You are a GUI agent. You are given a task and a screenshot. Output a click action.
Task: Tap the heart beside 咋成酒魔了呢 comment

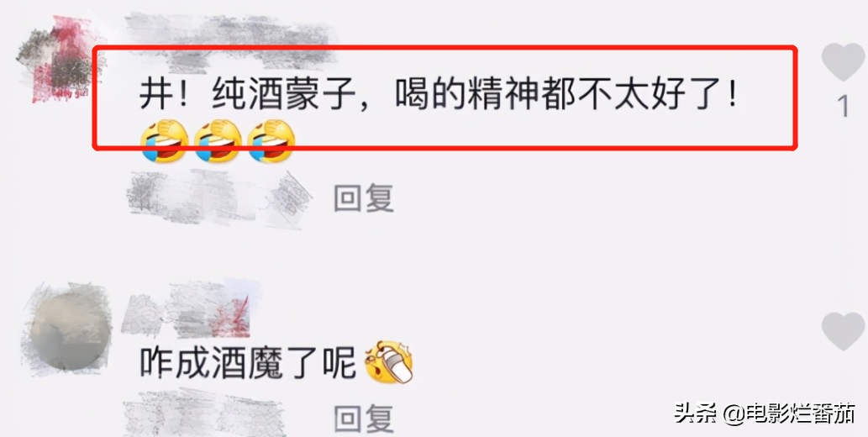(843, 331)
